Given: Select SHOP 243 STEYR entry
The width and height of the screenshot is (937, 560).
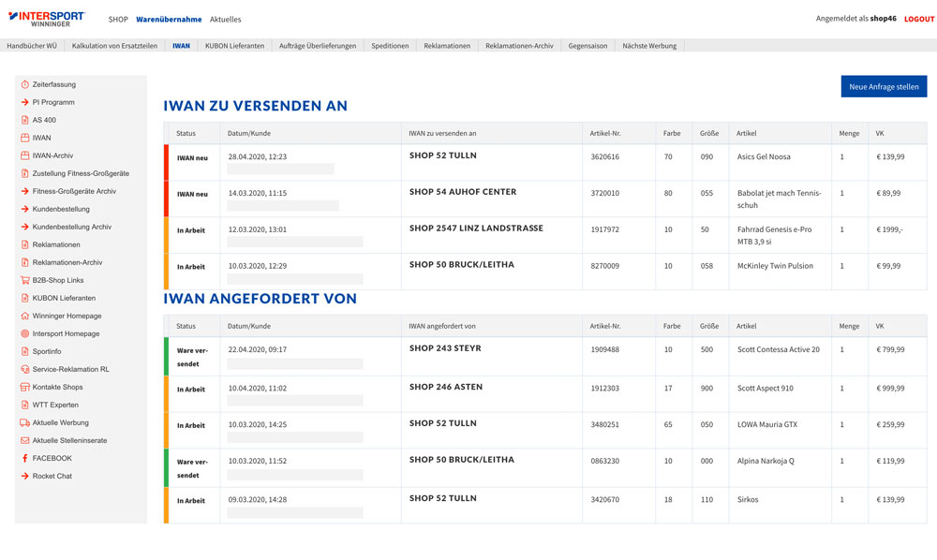Looking at the screenshot, I should 445,348.
